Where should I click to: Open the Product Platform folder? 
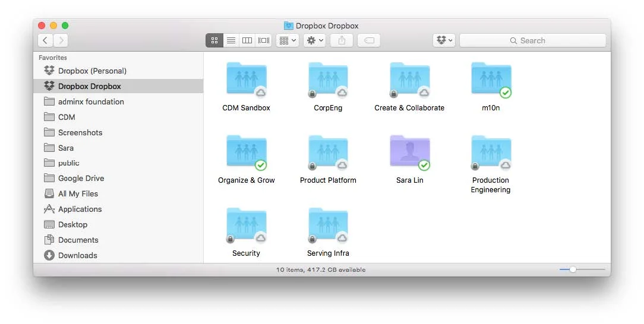click(x=328, y=152)
